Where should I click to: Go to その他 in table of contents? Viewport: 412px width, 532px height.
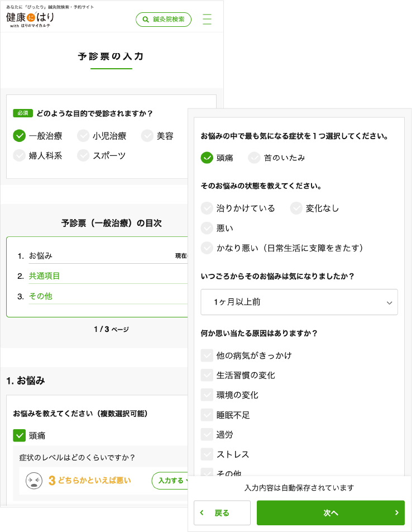pyautogui.click(x=41, y=296)
